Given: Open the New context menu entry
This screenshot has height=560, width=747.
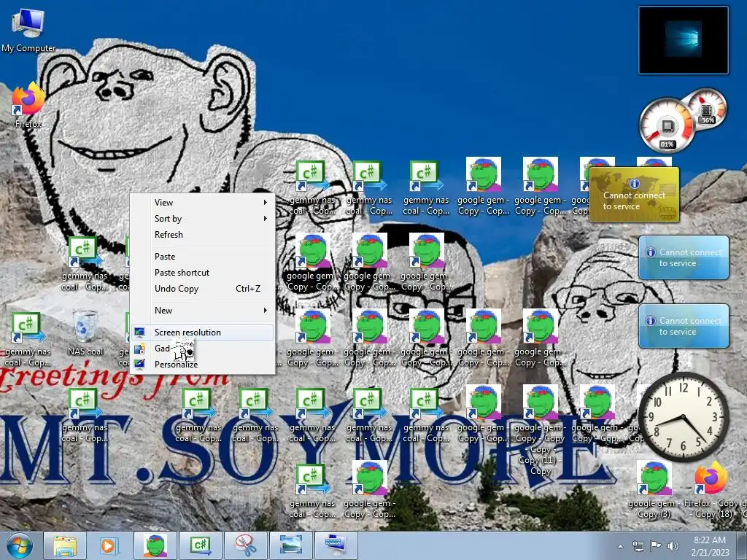Looking at the screenshot, I should click(203, 311).
